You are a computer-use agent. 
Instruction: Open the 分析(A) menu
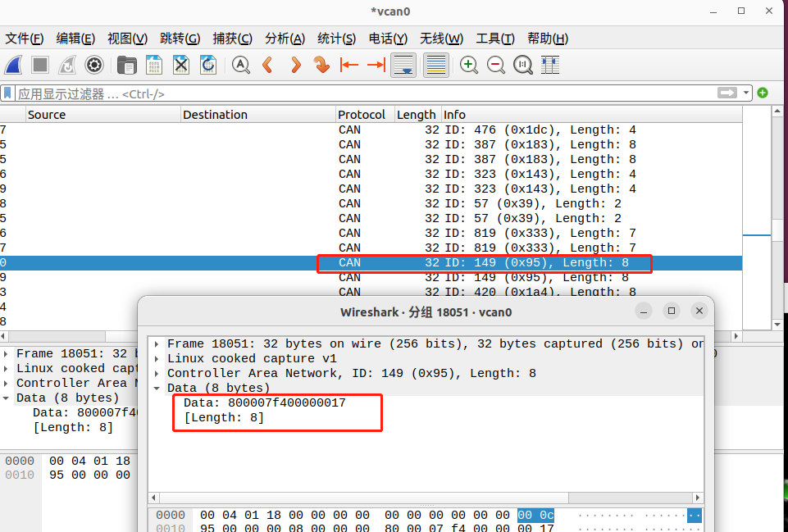[x=285, y=39]
